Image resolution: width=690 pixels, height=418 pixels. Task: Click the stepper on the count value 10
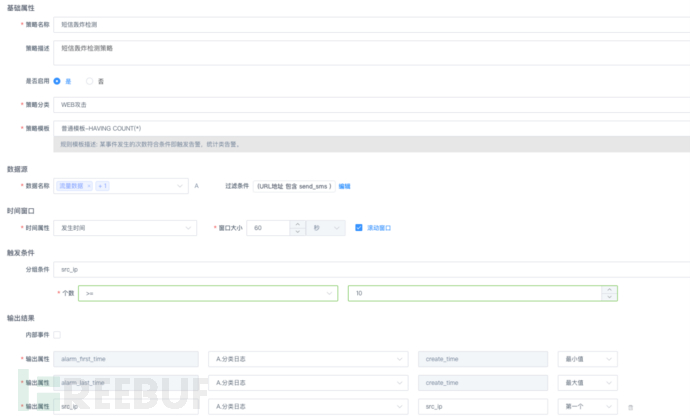610,293
